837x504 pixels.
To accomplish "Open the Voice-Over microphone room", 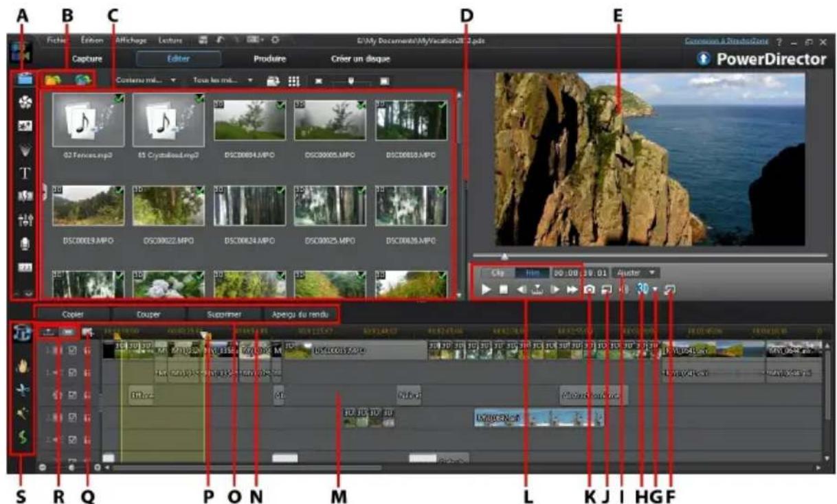I will pyautogui.click(x=24, y=242).
